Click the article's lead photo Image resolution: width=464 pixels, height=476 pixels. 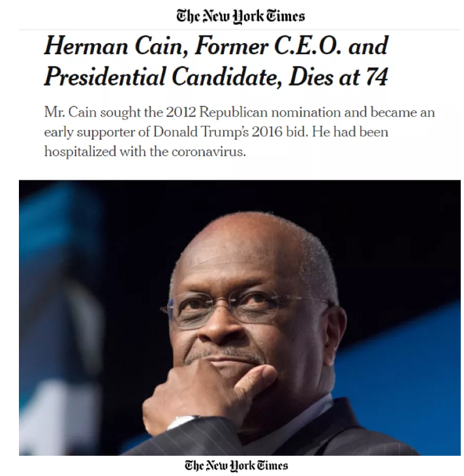point(240,317)
